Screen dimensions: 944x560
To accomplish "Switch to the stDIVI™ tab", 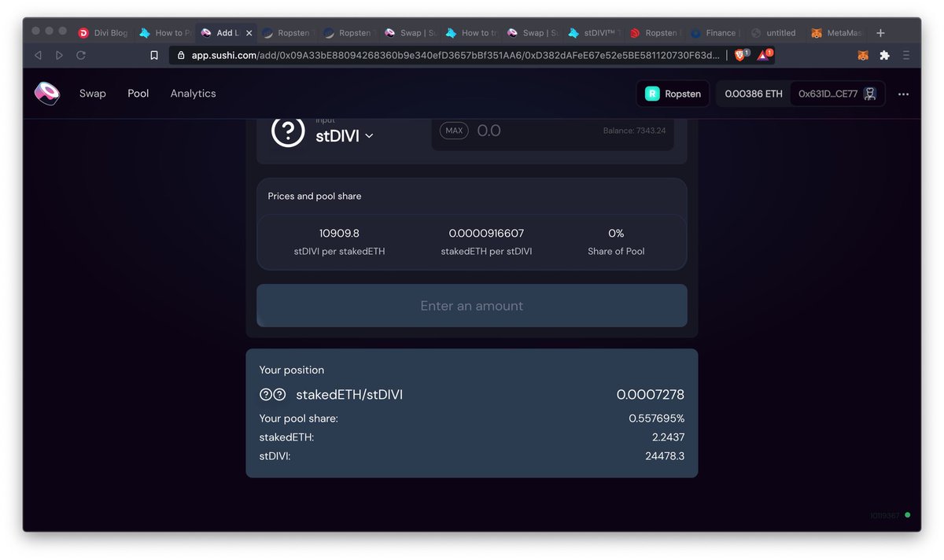I will 595,33.
